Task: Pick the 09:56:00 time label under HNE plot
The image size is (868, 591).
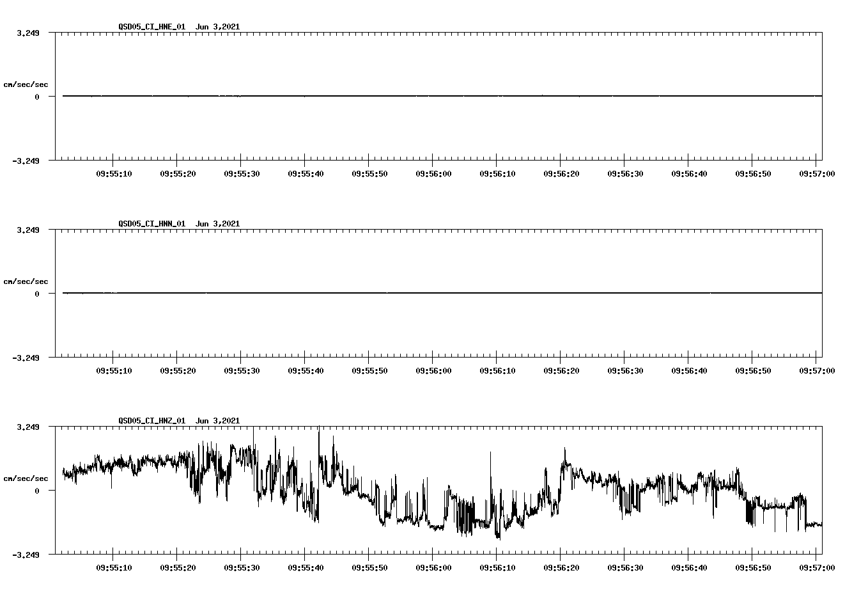Action: tap(433, 173)
